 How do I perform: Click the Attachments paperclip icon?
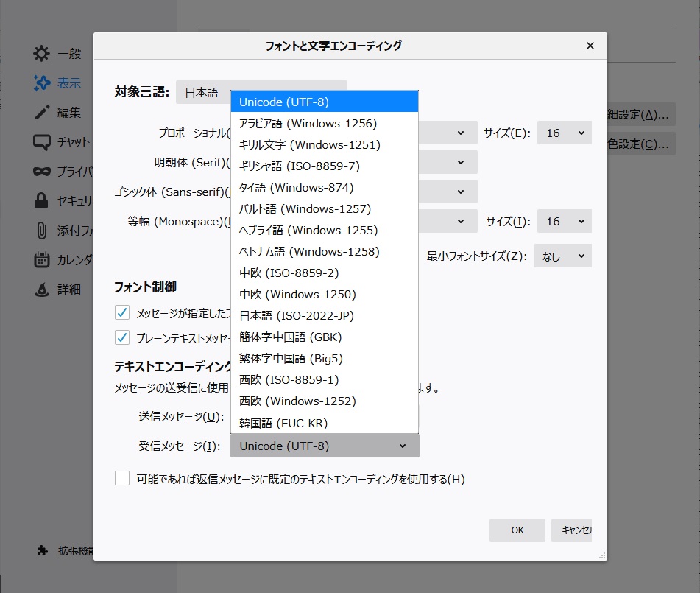(x=42, y=231)
